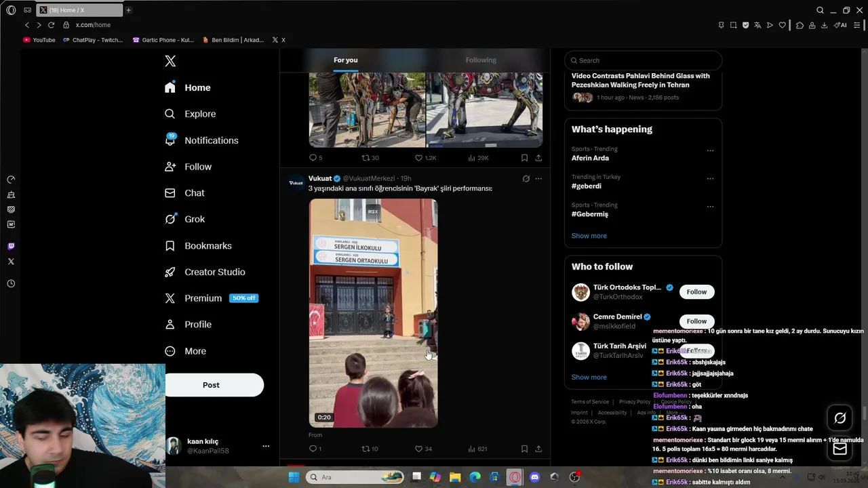View analytics showing 621 views
Viewport: 868px width, 488px height.
[477, 449]
